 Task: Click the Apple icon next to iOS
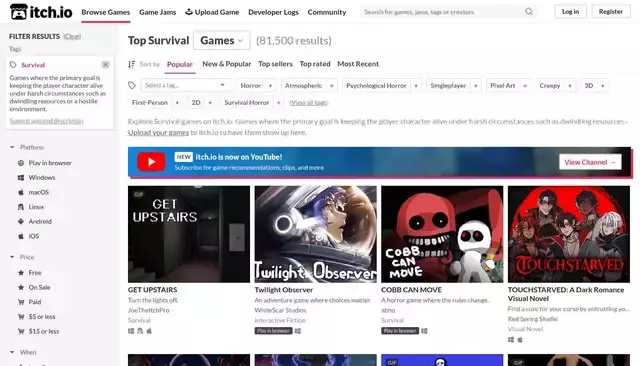pos(21,236)
